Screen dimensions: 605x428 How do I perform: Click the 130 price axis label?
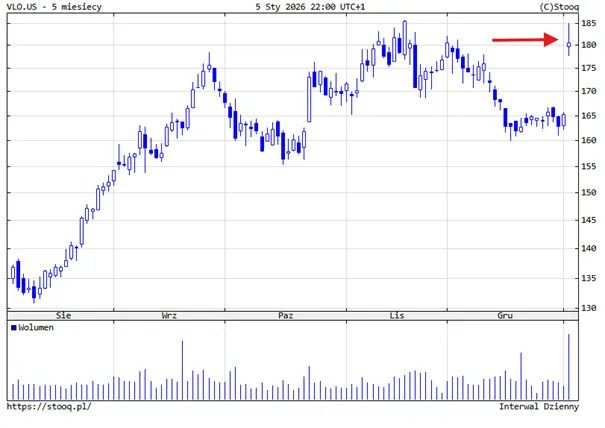coord(589,308)
